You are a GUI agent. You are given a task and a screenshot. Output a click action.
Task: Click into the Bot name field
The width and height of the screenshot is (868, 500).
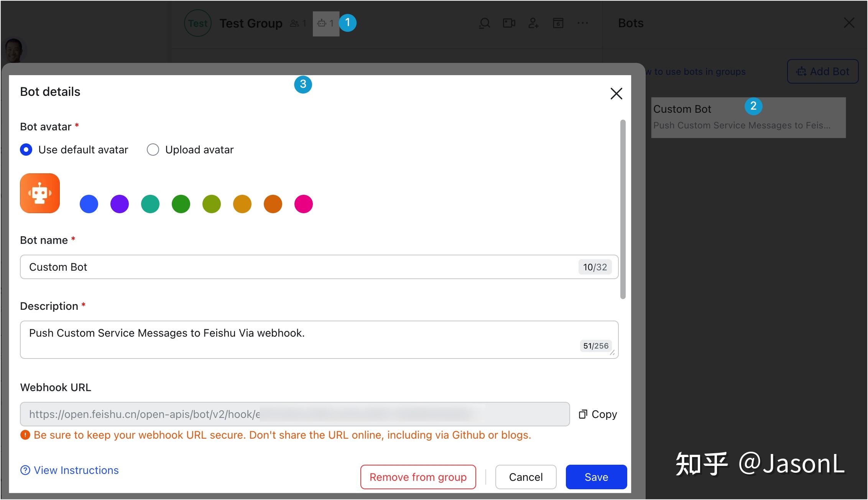(299, 267)
